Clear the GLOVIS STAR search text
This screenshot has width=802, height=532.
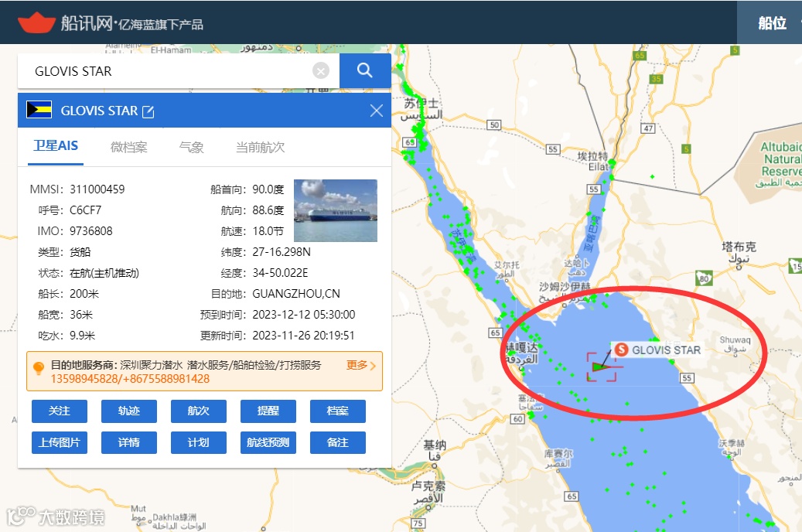pyautogui.click(x=321, y=70)
